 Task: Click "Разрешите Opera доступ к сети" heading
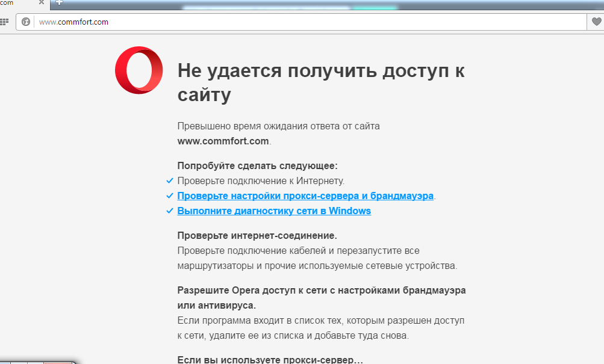[321, 291]
